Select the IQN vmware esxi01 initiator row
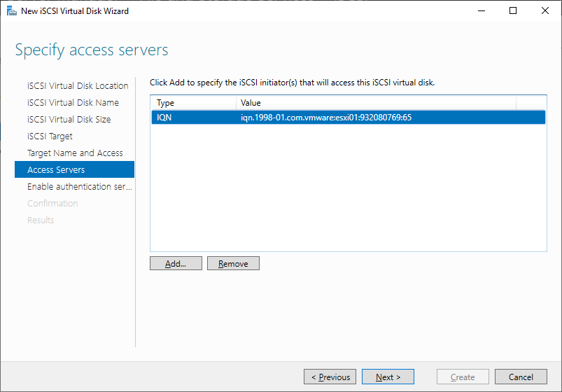This screenshot has width=562, height=392. [x=349, y=118]
